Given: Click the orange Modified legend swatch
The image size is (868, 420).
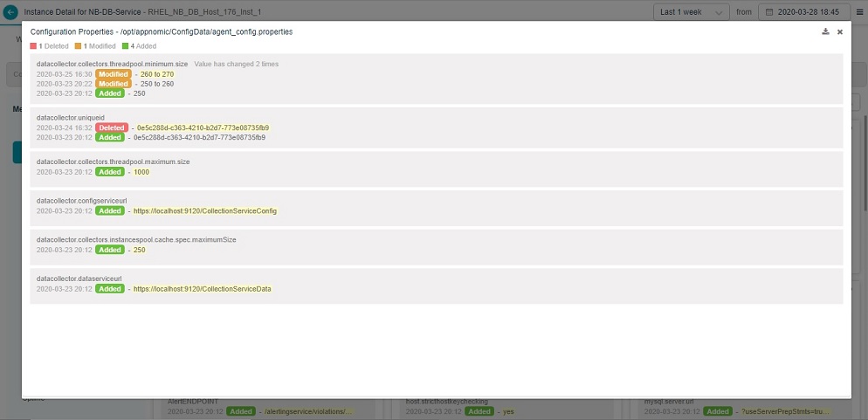Looking at the screenshot, I should click(78, 45).
